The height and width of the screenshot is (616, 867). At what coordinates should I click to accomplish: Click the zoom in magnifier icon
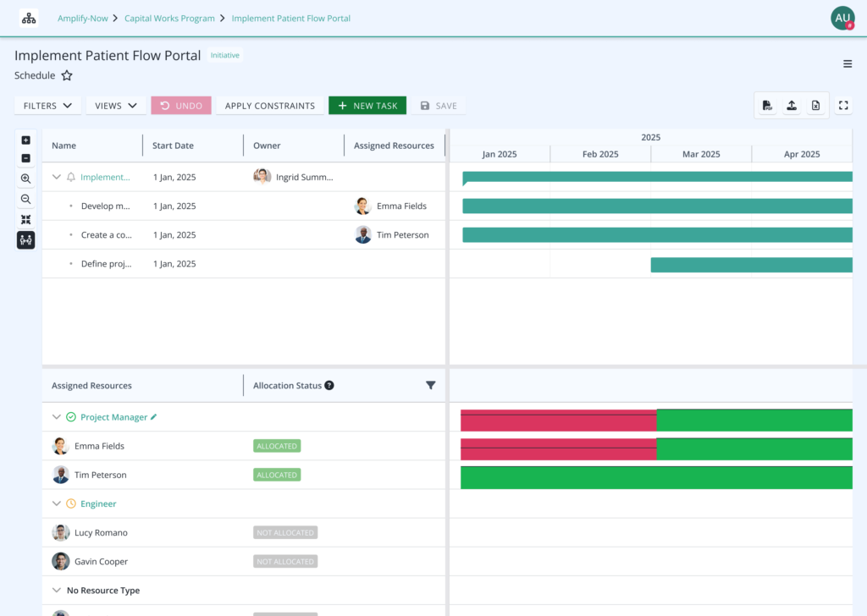tap(25, 179)
